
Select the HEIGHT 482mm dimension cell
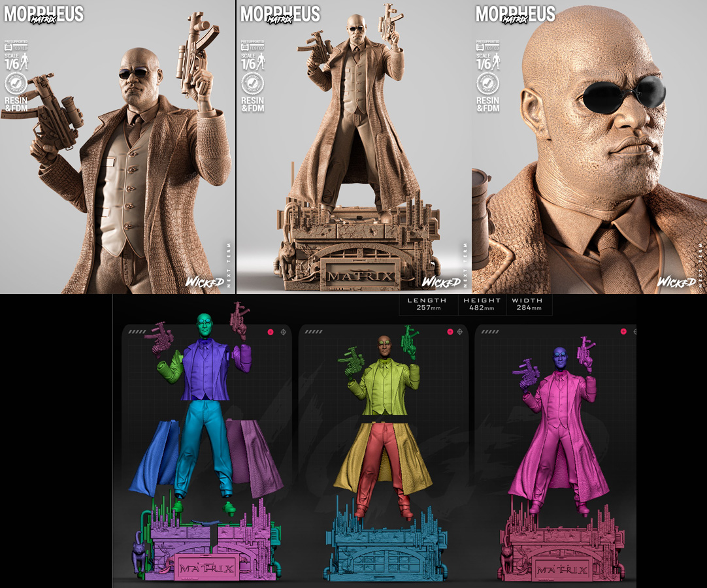pos(482,304)
